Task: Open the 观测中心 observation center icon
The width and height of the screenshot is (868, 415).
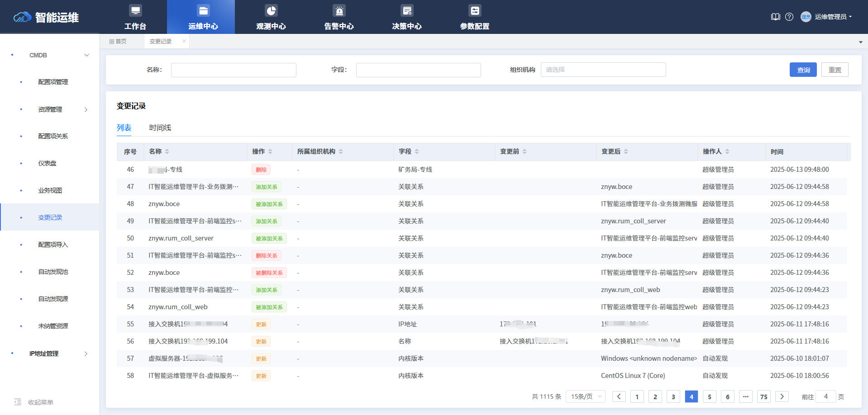Action: pos(271,11)
